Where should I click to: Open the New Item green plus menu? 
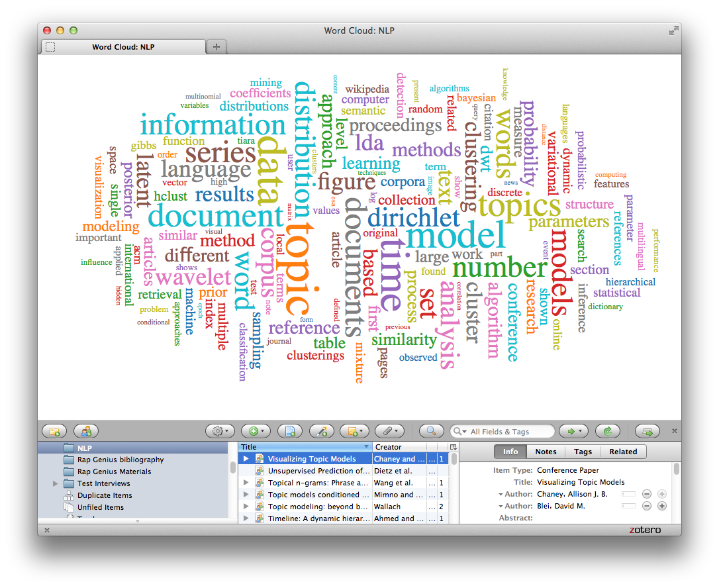tap(256, 431)
